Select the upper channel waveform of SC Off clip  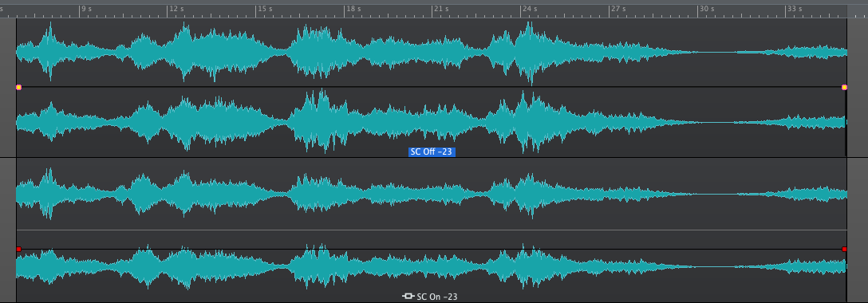(x=432, y=53)
